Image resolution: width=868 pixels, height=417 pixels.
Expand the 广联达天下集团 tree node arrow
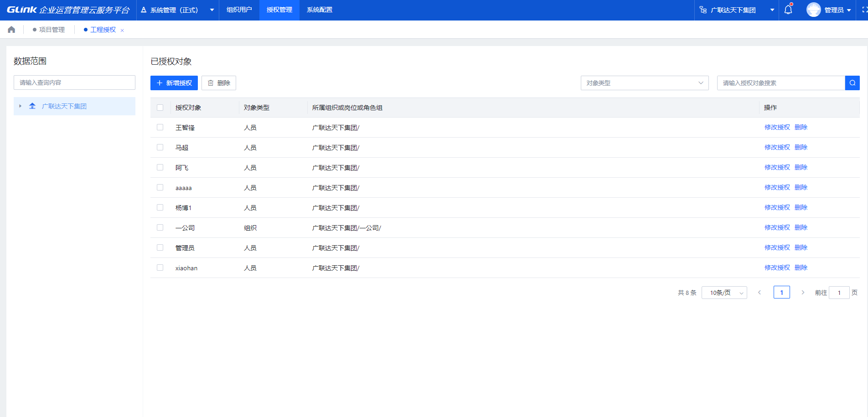pos(20,106)
